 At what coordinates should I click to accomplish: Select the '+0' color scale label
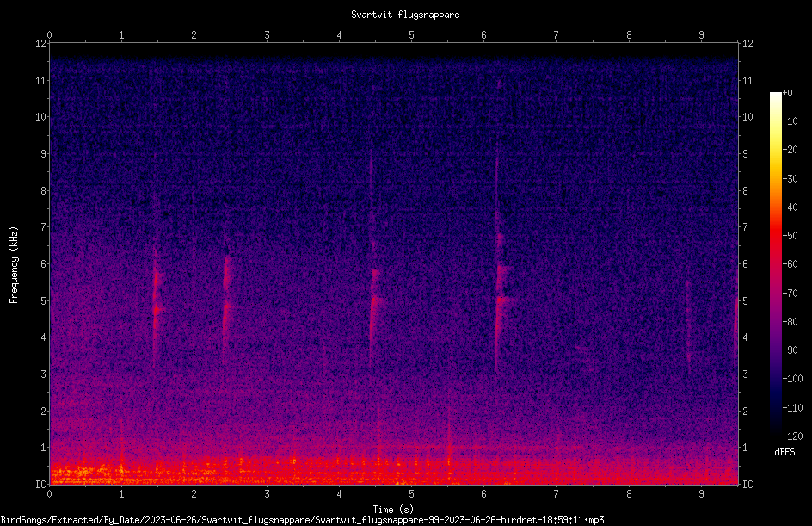click(x=787, y=93)
